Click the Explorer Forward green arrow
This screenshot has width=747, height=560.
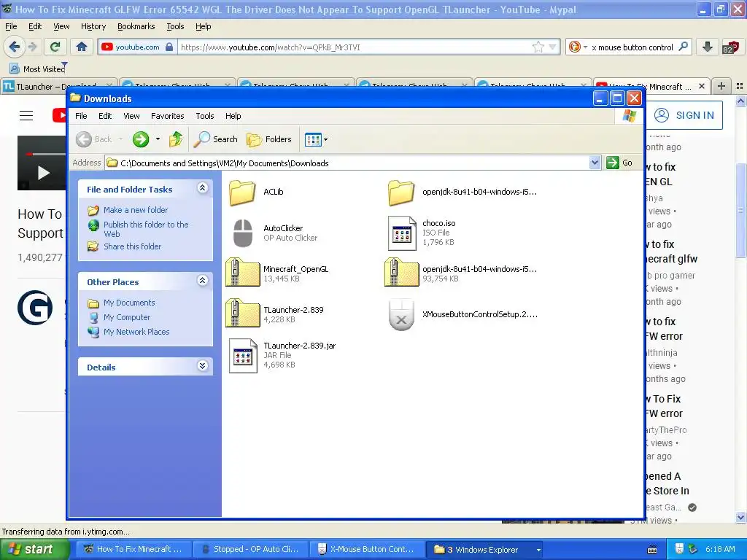tap(141, 139)
